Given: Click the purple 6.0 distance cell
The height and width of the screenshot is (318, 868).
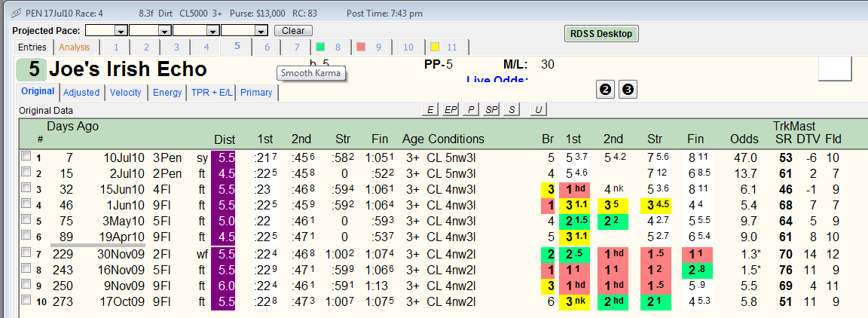Looking at the screenshot, I should pos(223,286).
